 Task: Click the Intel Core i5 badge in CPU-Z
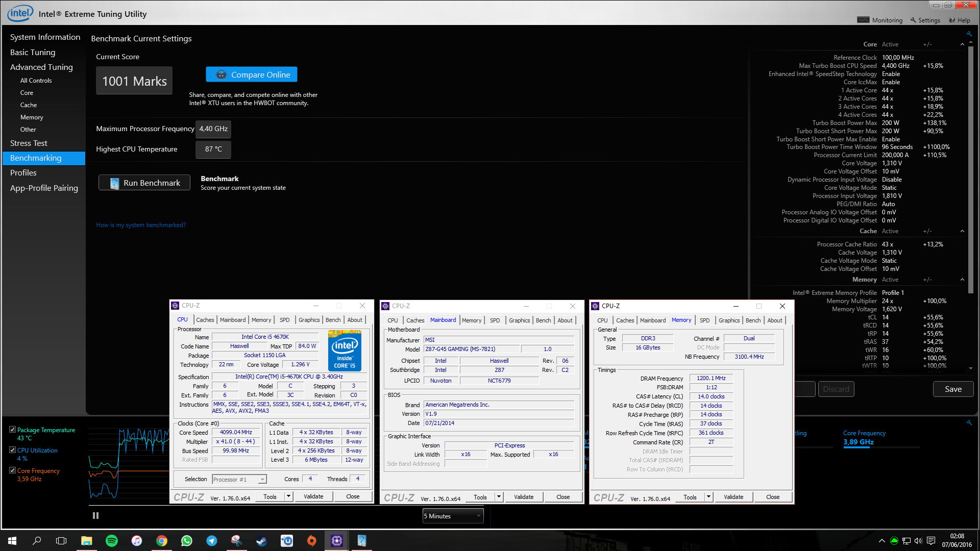pyautogui.click(x=345, y=350)
